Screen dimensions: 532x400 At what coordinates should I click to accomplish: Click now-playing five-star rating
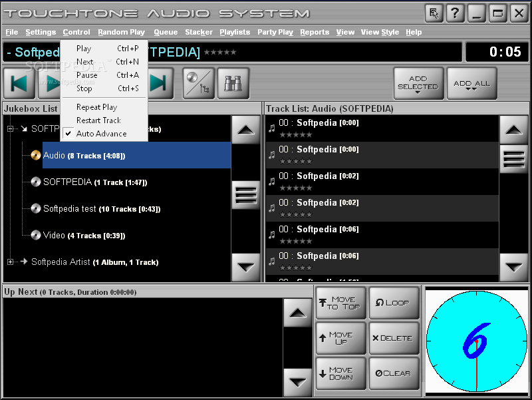(x=220, y=53)
